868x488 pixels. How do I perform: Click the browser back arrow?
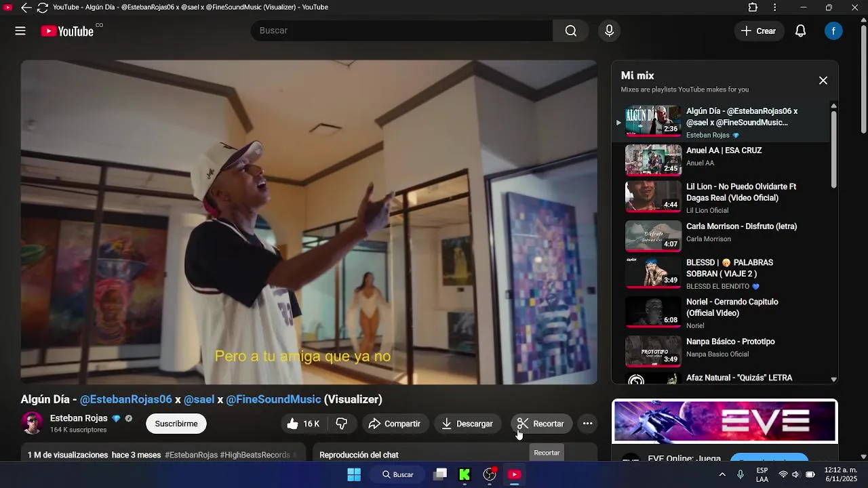click(x=26, y=7)
